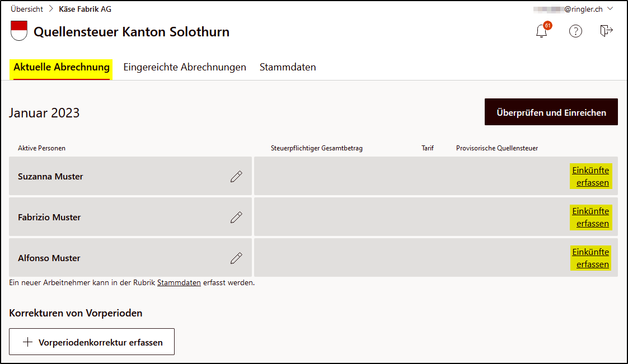Click Vorperiodenkorrektur erfassen button
Viewport: 628px width, 364px height.
92,342
